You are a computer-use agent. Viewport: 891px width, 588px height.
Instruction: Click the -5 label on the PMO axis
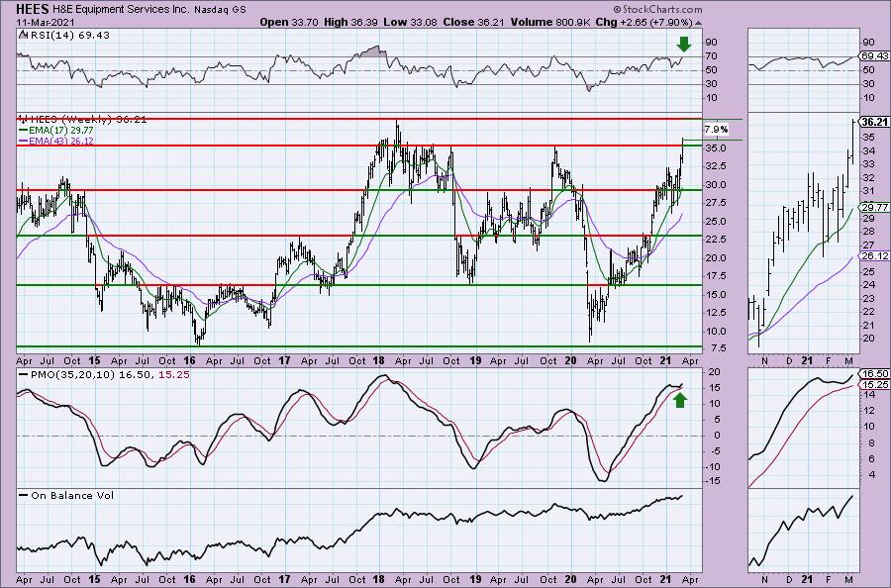pyautogui.click(x=715, y=451)
